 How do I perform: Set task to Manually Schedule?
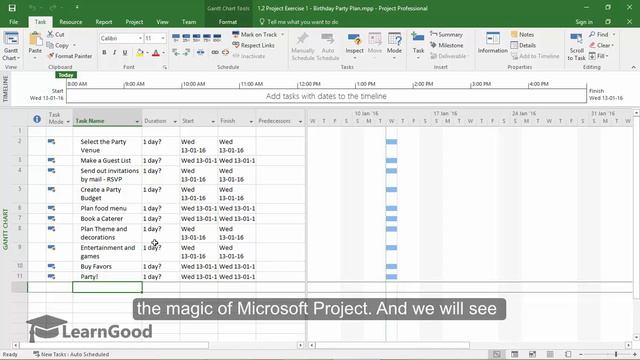[302, 46]
